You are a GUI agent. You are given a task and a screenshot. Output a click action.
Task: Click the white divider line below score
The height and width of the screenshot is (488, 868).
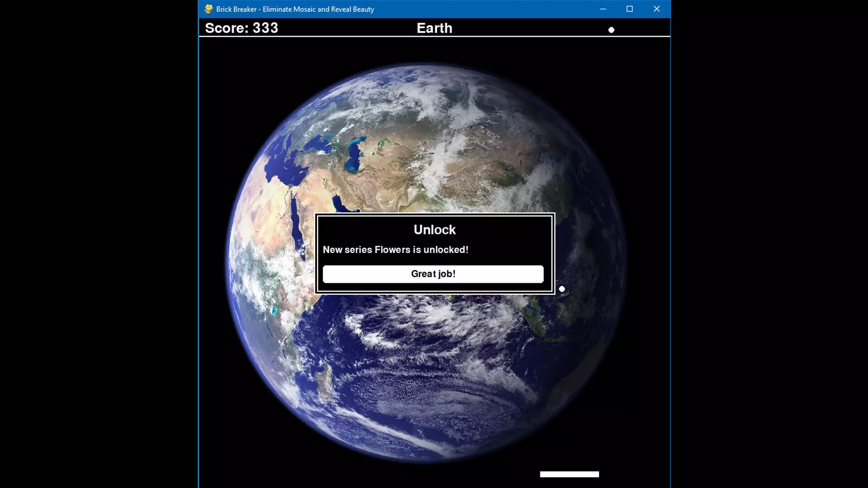[434, 37]
